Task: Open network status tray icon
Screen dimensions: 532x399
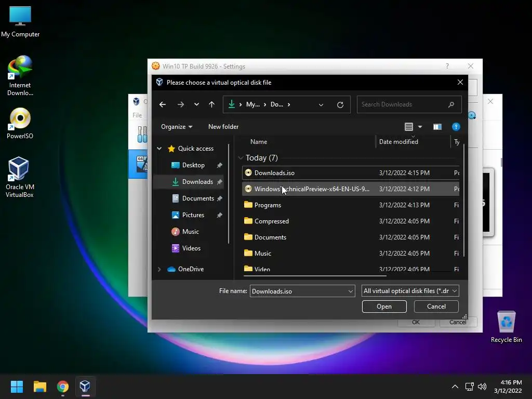Action: 469,387
